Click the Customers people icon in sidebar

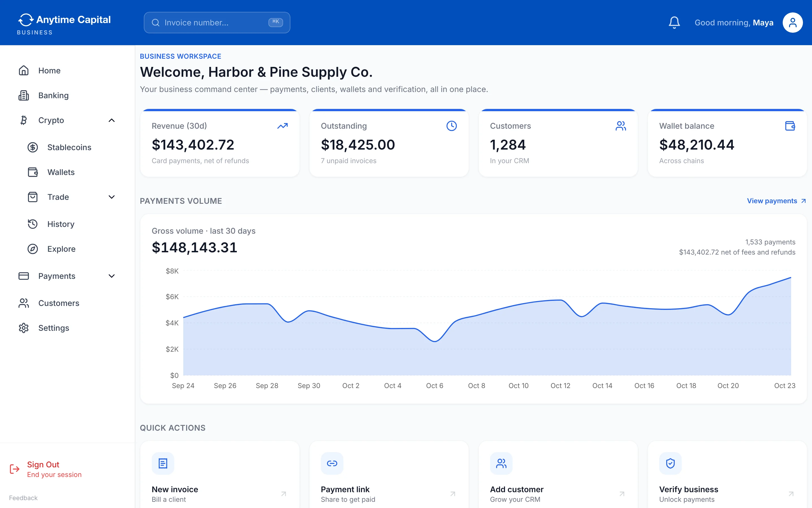point(23,303)
